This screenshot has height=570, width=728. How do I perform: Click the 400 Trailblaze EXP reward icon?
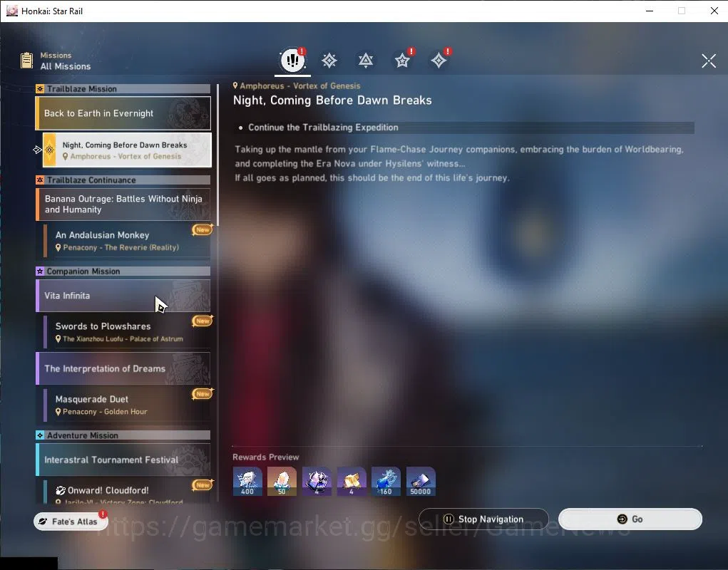tap(247, 482)
